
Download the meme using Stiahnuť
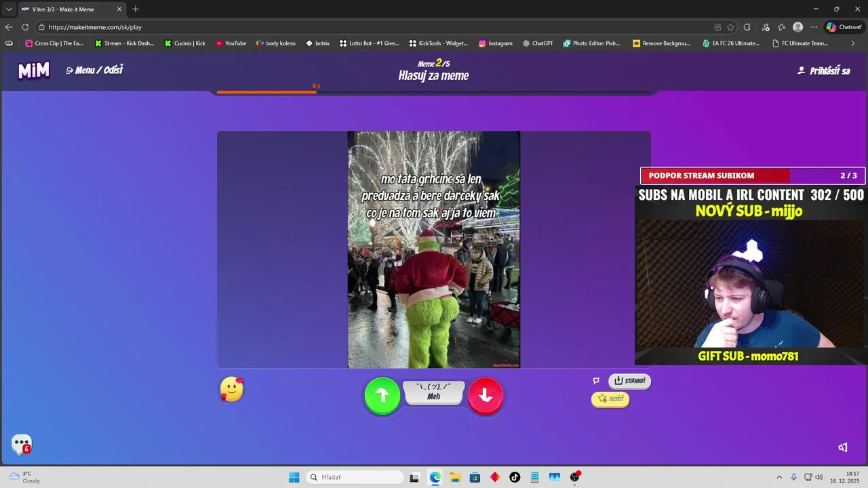pos(629,381)
